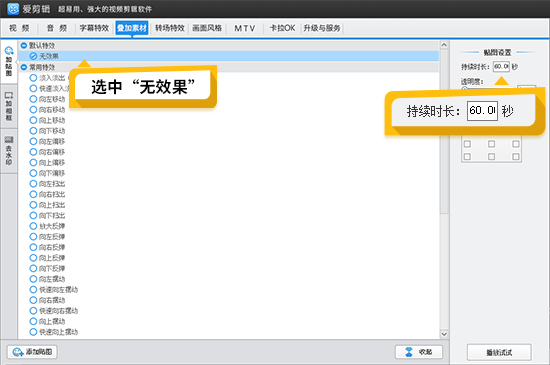Open the MTV tab
The height and width of the screenshot is (365, 550).
[244, 28]
